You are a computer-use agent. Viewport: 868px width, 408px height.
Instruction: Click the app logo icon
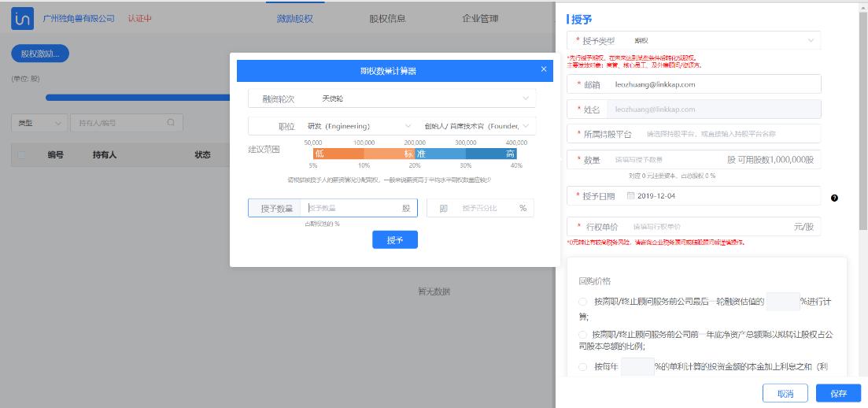pyautogui.click(x=22, y=18)
